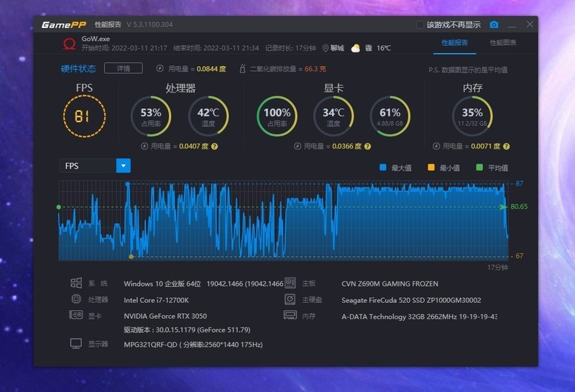Click the CO2 emissions bottle icon

pos(243,69)
